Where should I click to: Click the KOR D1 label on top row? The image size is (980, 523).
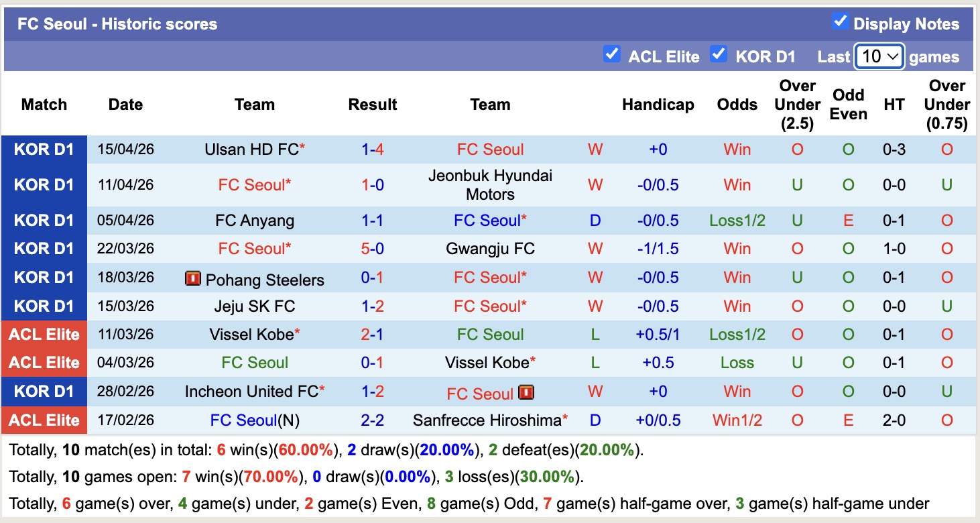(44, 150)
